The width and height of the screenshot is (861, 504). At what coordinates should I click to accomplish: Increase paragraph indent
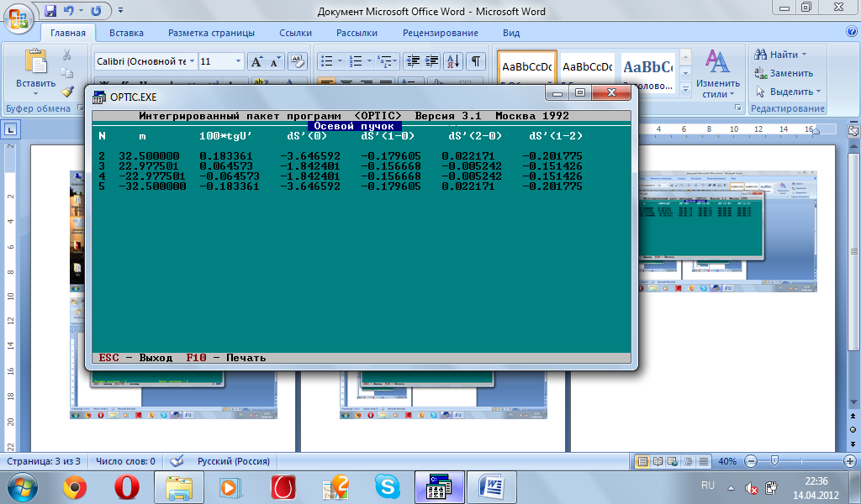pos(431,61)
